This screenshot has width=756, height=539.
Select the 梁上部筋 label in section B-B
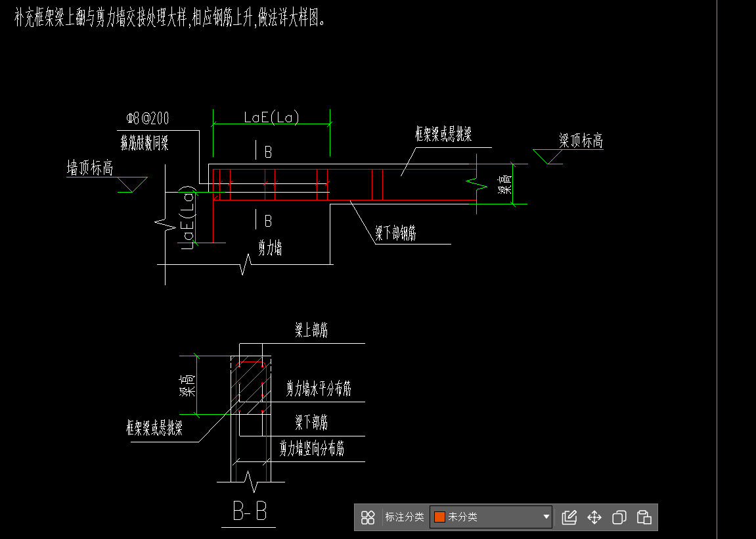point(311,330)
